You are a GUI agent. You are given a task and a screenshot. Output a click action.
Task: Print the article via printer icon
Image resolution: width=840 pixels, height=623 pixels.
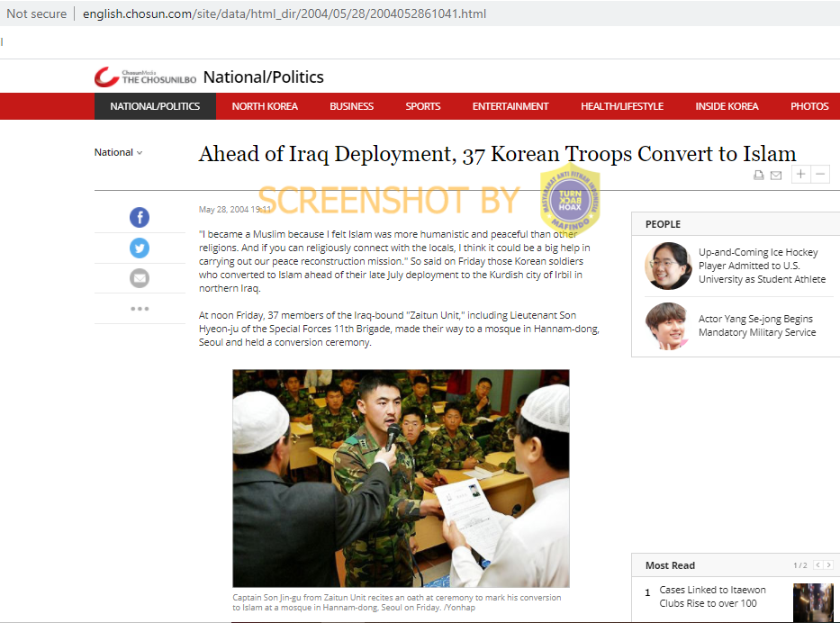point(759,175)
